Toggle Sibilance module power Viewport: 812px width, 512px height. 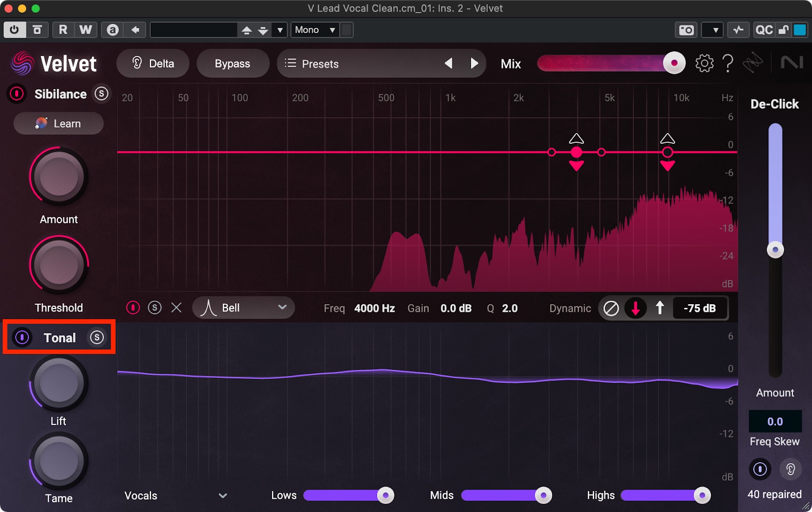click(x=17, y=94)
